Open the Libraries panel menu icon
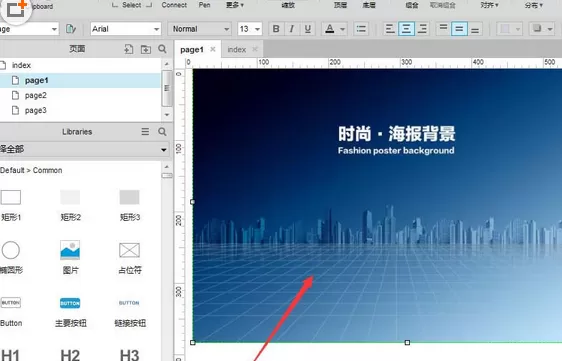562x361 pixels. coord(145,132)
